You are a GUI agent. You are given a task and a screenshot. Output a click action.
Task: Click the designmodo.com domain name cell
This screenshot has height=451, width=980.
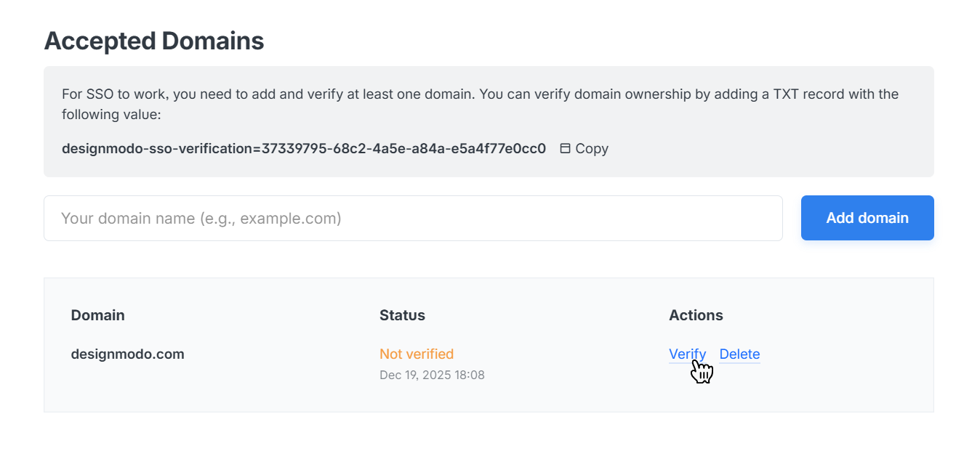tap(127, 354)
